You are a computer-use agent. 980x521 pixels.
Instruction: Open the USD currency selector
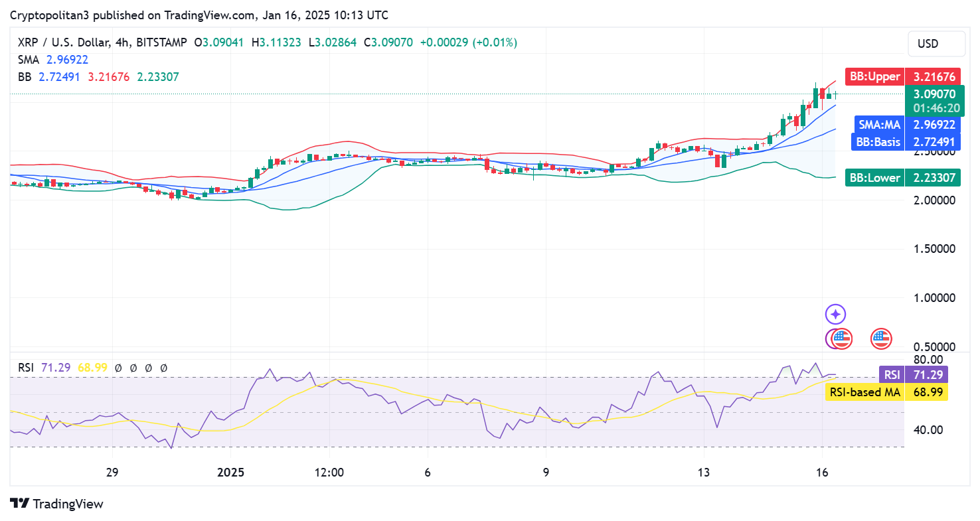pos(936,44)
